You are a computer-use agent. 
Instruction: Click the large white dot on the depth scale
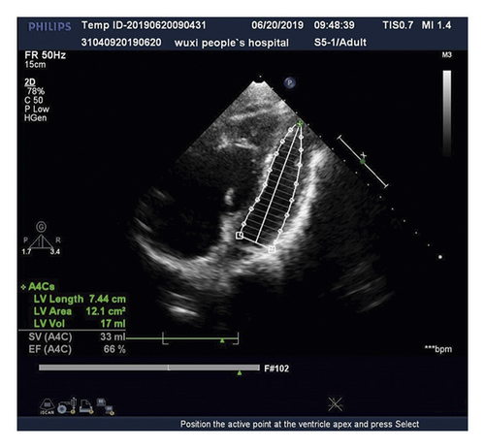tap(440, 257)
